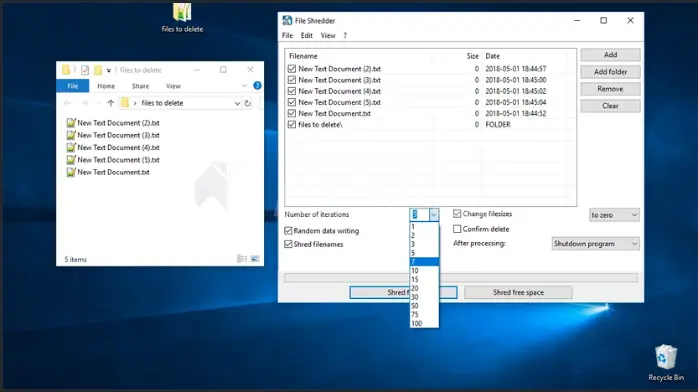Open the ? help menu in File Shredder
The width and height of the screenshot is (698, 392).
tap(345, 36)
